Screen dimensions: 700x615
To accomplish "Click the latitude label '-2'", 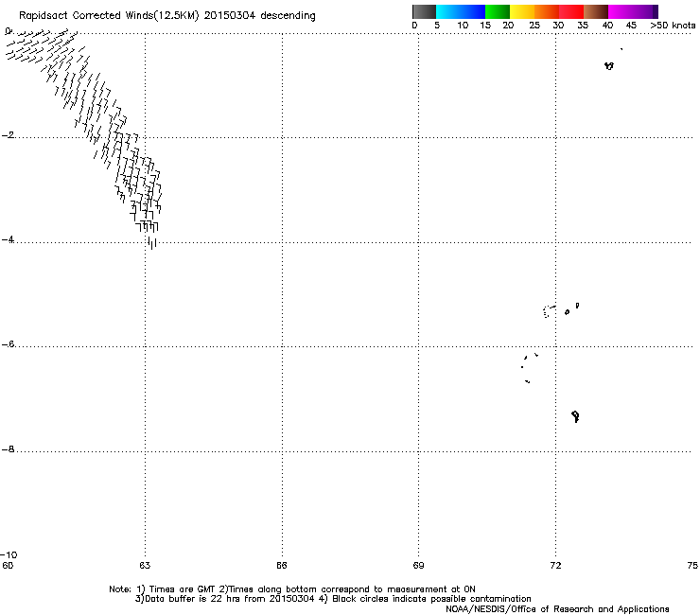I will 8,135.
